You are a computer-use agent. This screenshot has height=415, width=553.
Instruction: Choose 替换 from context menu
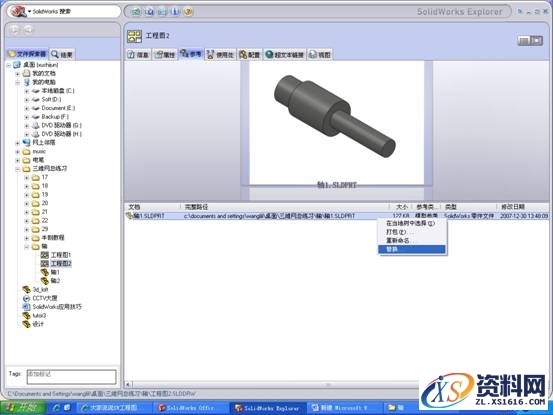click(x=412, y=249)
